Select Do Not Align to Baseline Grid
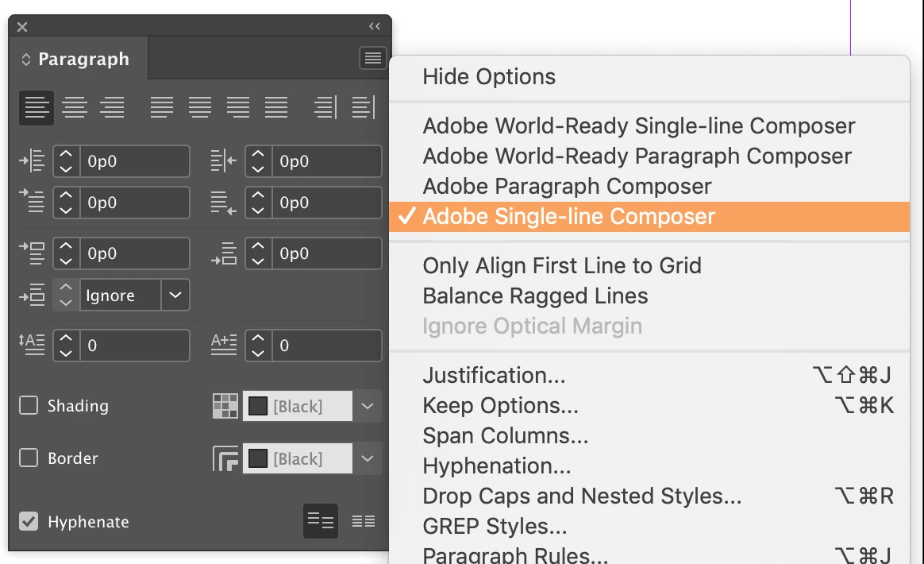The image size is (924, 564). click(321, 521)
